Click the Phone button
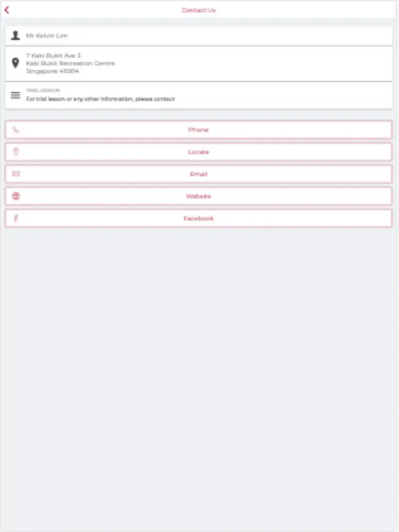 click(x=198, y=129)
